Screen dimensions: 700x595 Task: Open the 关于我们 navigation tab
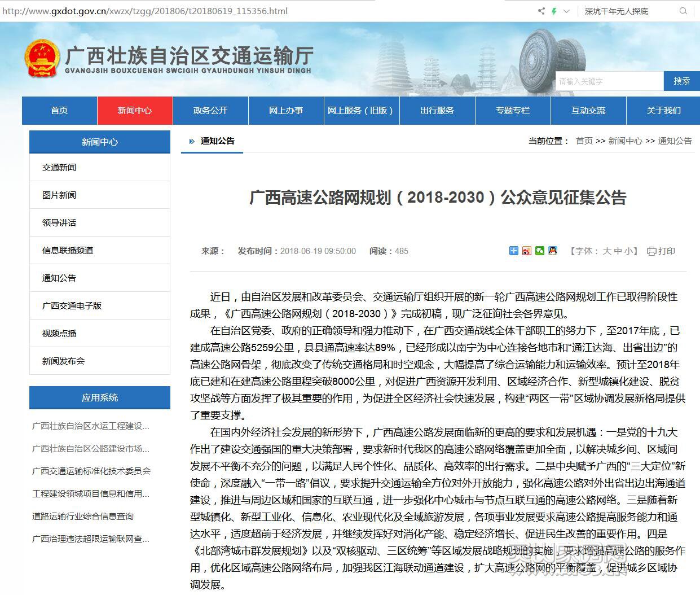tap(663, 111)
